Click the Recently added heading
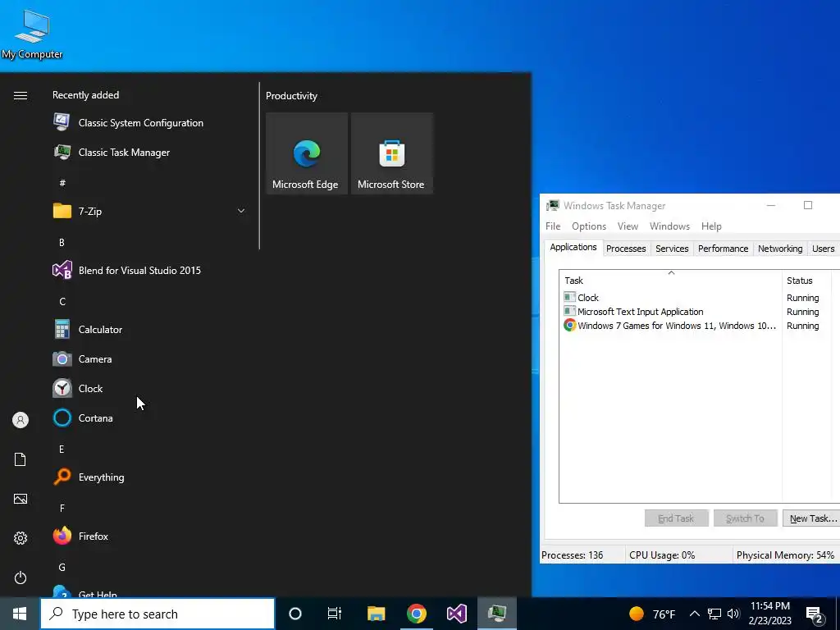840x630 pixels. pos(85,95)
